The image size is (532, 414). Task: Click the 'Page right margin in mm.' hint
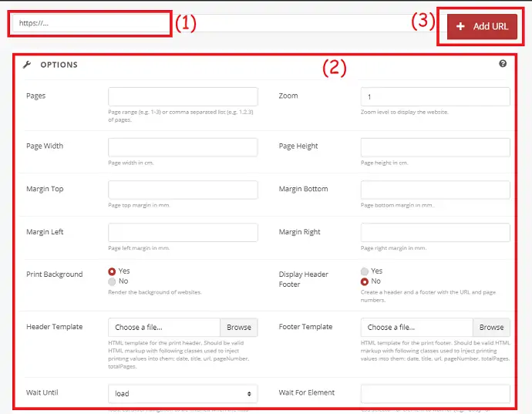click(x=393, y=248)
